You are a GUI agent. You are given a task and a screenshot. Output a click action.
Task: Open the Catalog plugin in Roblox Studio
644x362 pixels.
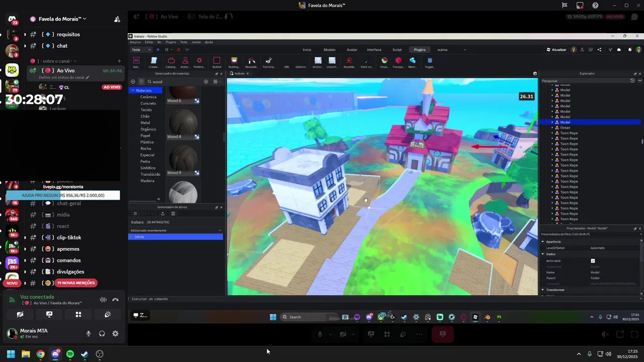tap(171, 61)
